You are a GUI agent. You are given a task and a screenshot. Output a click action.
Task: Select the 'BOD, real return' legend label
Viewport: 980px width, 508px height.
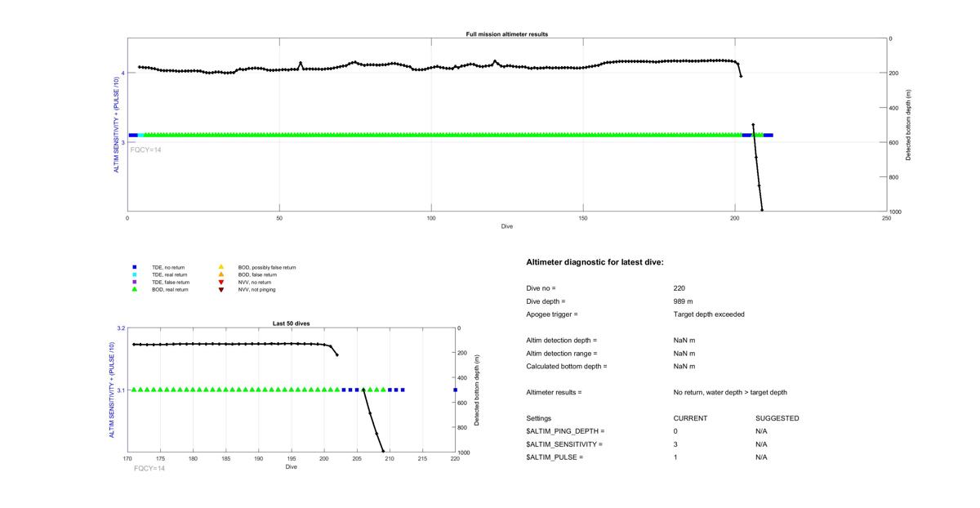pos(171,289)
